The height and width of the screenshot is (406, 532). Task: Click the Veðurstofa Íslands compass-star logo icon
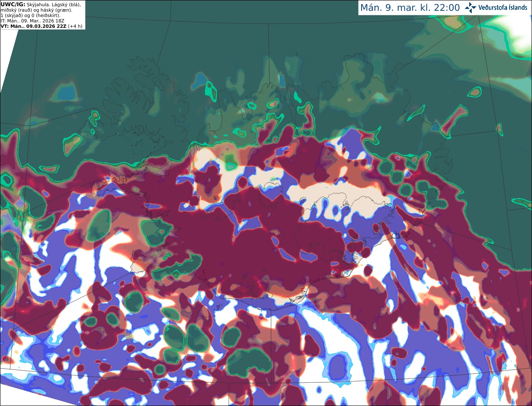(x=470, y=7)
